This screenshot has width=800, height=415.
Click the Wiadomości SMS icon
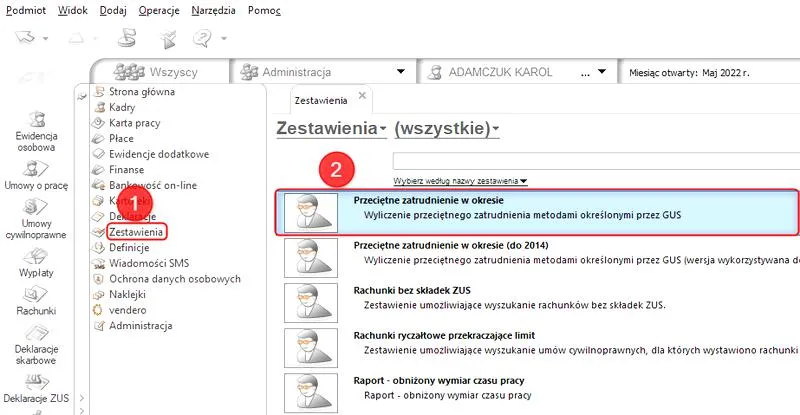tap(98, 264)
